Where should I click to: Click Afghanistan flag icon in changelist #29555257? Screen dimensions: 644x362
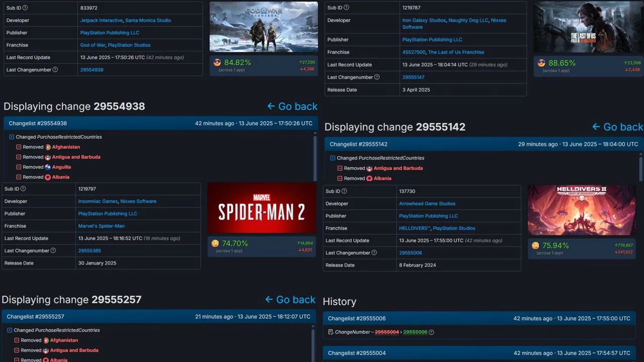[46, 340]
